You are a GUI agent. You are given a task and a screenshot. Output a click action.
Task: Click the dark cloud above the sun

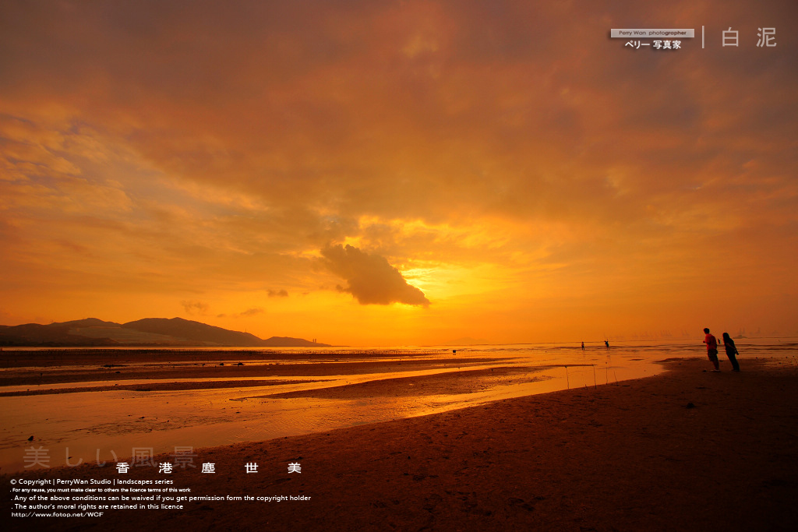pyautogui.click(x=374, y=275)
